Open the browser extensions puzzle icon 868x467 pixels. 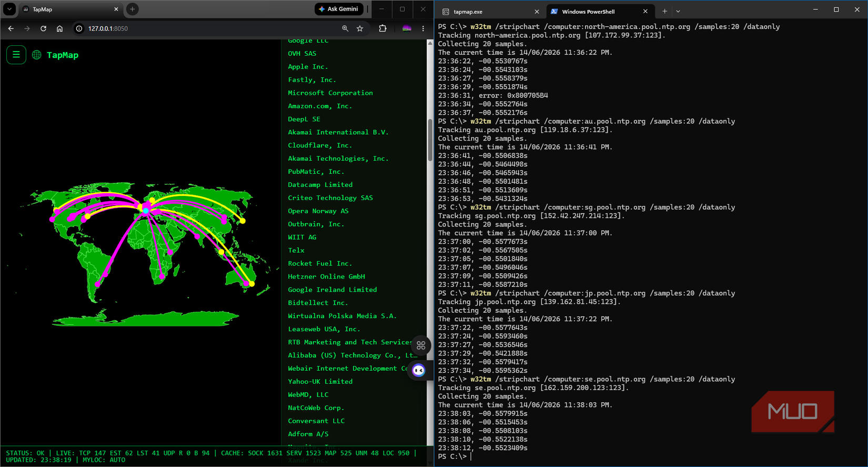point(382,28)
